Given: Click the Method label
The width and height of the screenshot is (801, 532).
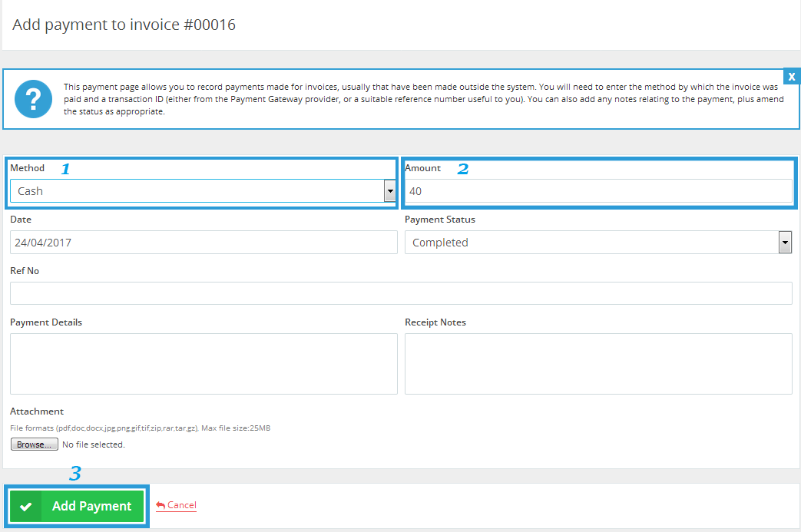Looking at the screenshot, I should click(28, 168).
